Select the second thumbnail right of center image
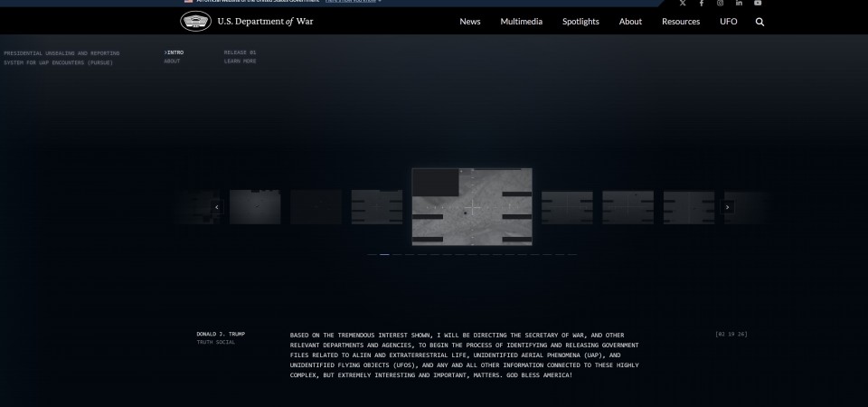 (627, 208)
